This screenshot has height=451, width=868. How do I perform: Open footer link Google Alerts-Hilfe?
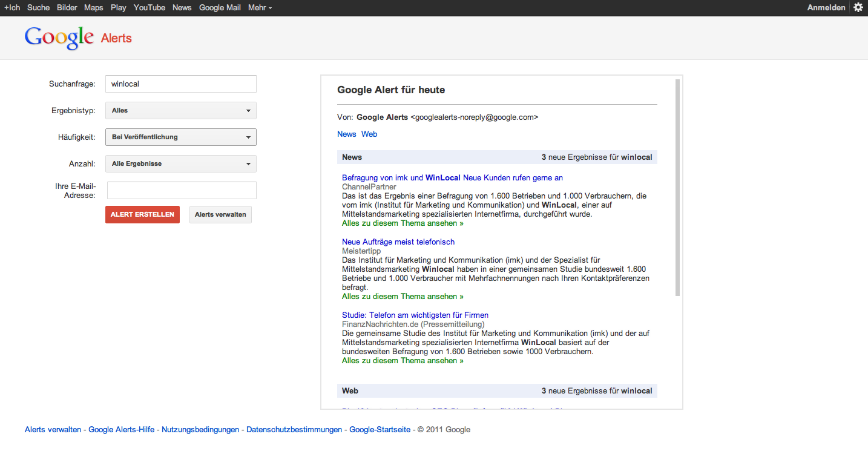click(121, 430)
